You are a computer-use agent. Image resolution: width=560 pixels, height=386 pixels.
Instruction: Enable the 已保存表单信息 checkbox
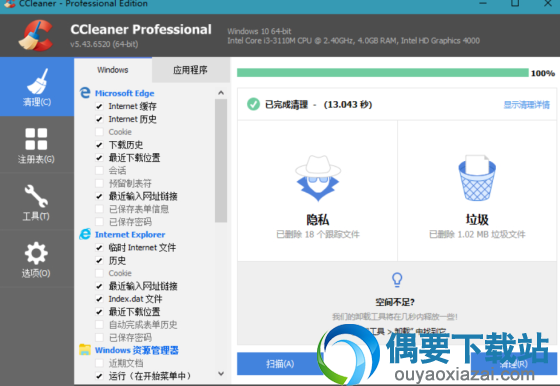(99, 209)
